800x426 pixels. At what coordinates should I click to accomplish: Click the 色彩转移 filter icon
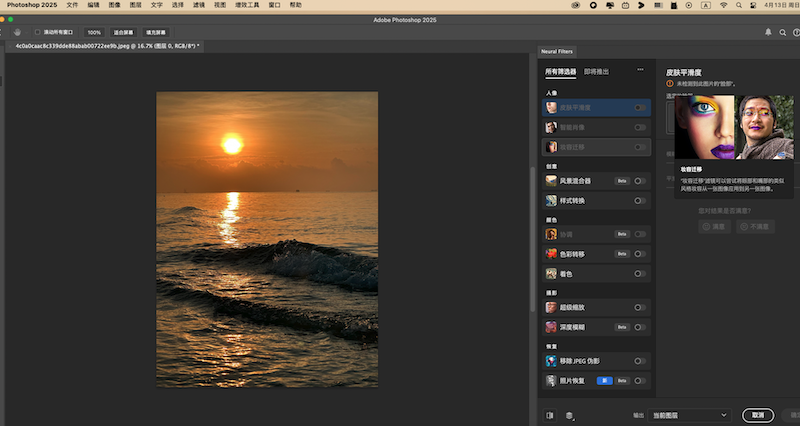coord(551,253)
